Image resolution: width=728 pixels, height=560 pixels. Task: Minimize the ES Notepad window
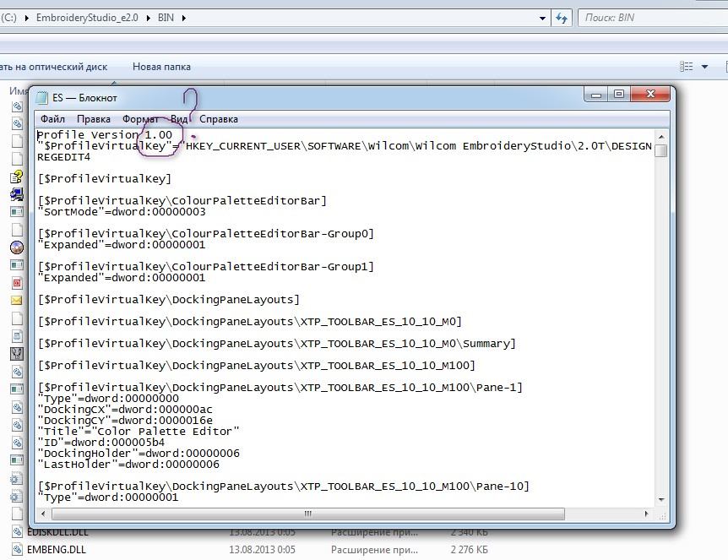pos(596,95)
